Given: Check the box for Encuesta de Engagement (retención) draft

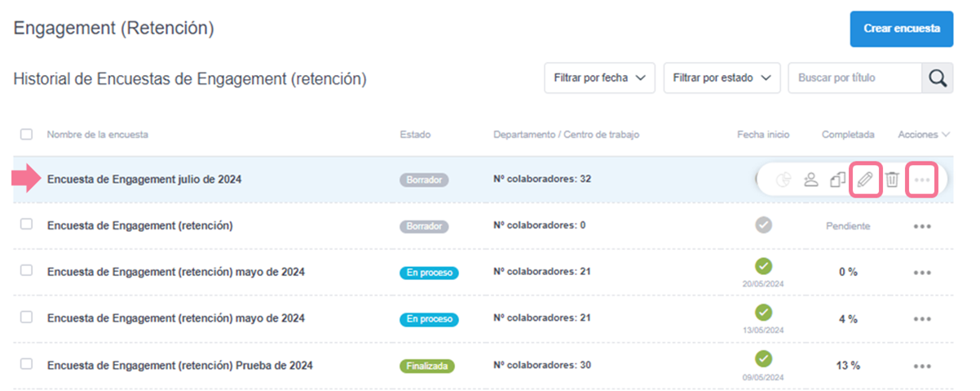Looking at the screenshot, I should pyautogui.click(x=26, y=225).
